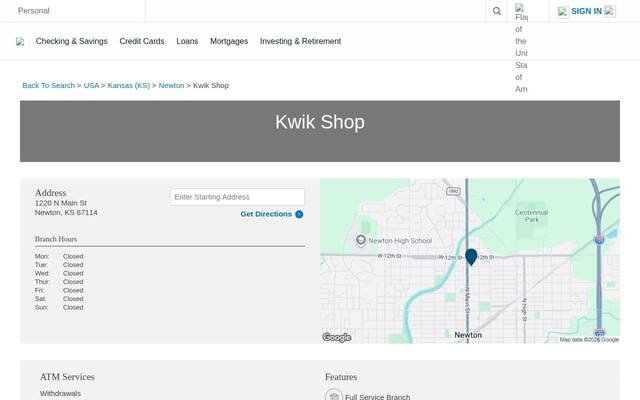Click the search magnifier icon

point(496,11)
